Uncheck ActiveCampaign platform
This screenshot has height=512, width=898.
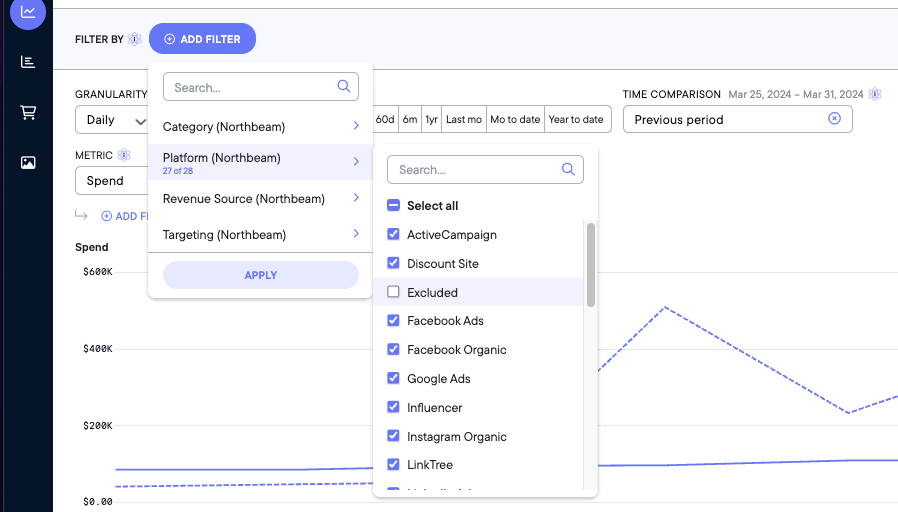pyautogui.click(x=393, y=234)
